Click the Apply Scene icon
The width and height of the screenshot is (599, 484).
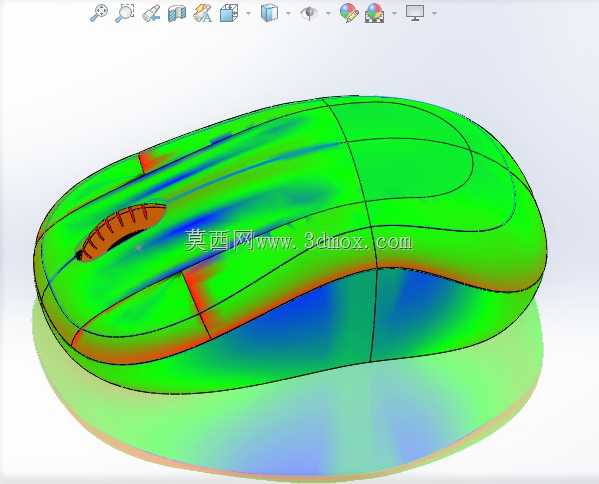(x=374, y=13)
